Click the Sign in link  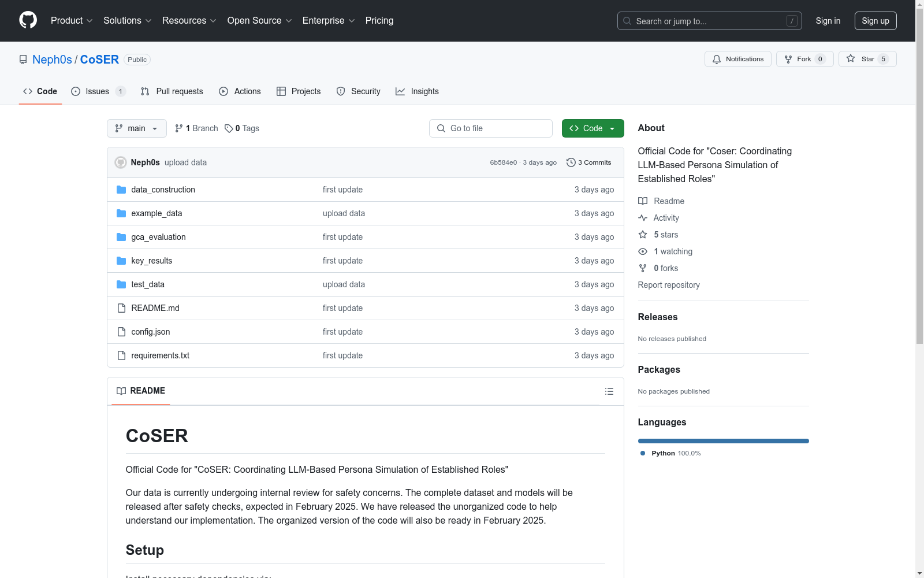828,21
